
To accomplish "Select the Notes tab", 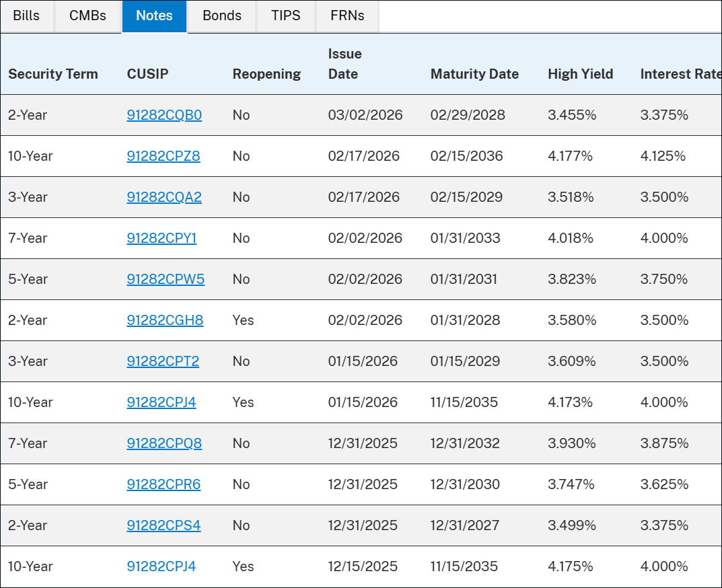I will [x=154, y=15].
